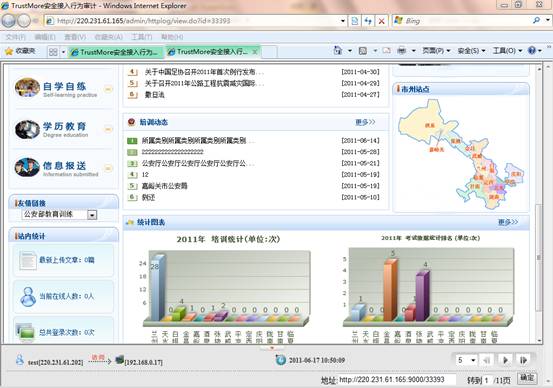The image size is (553, 388).
Task: Open the playback speed dropdown showing 5
Action: tap(467, 360)
